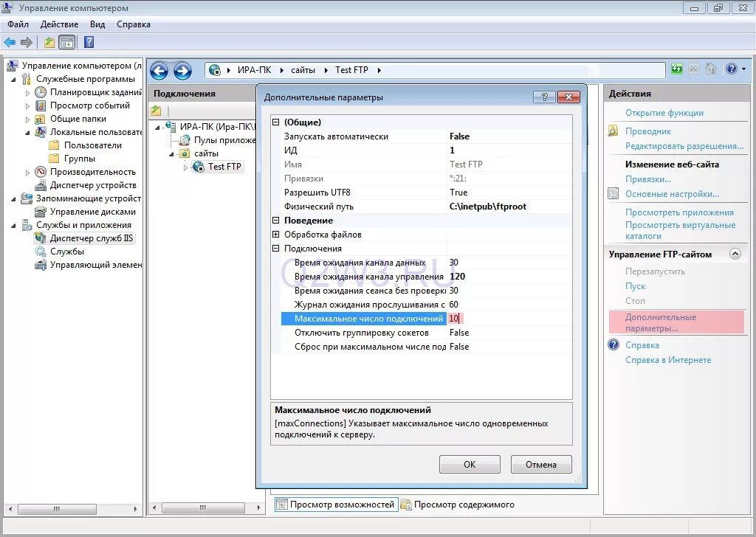The width and height of the screenshot is (756, 537).
Task: Select the application pools icon
Action: pos(185,140)
